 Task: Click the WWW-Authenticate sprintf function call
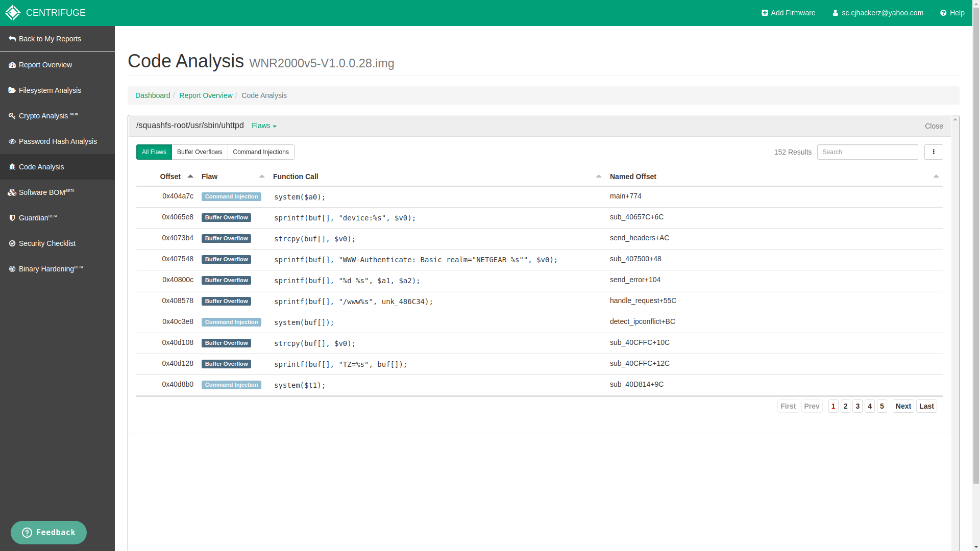tap(416, 260)
